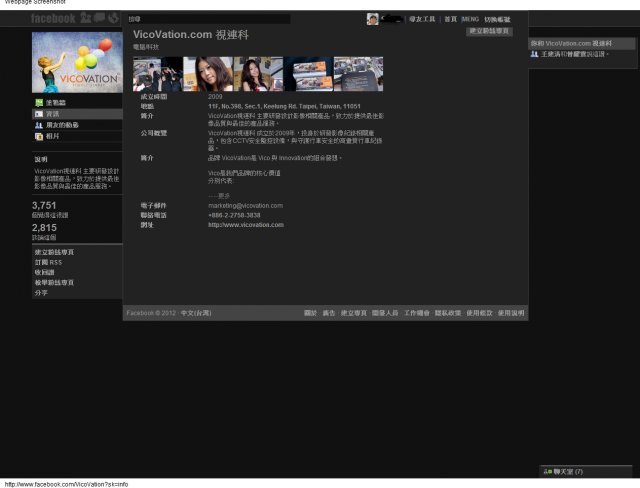
Task: Open the friend requests icon
Action: click(86, 18)
